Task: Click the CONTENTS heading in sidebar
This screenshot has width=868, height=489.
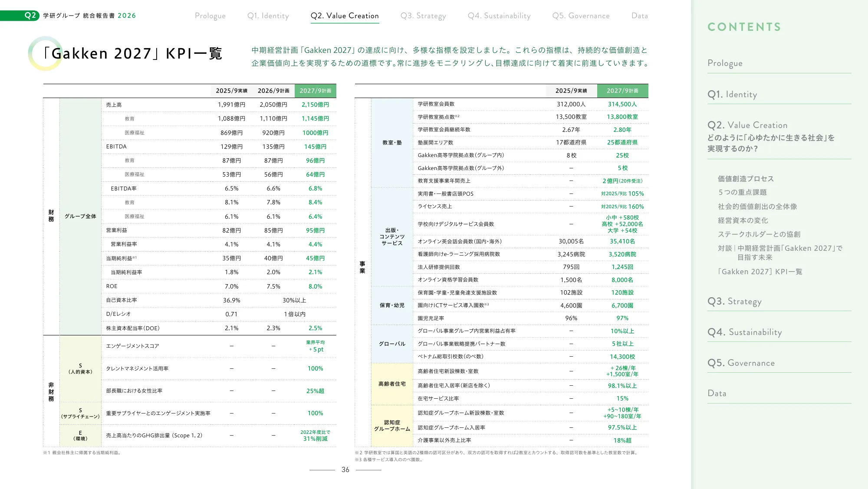Action: coord(744,27)
